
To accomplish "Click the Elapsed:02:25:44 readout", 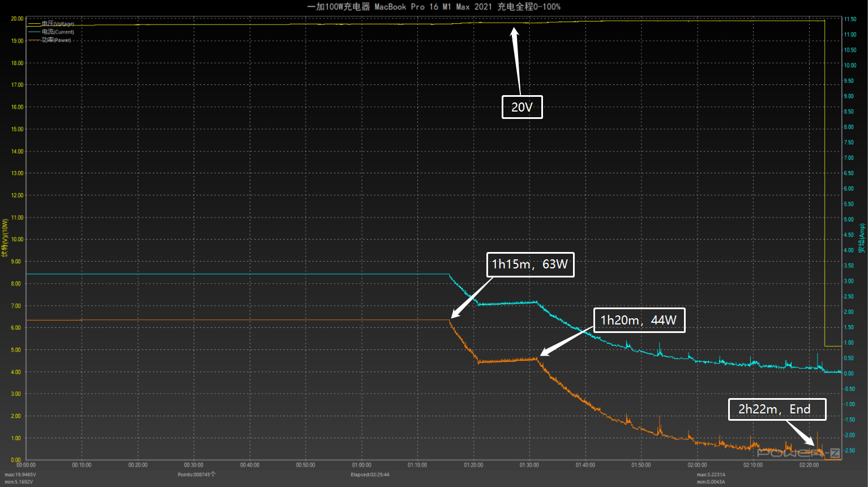I will click(x=370, y=475).
